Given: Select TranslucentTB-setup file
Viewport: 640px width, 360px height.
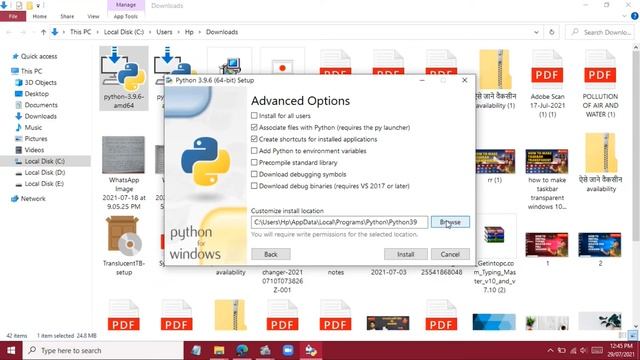Looking at the screenshot, I should tap(124, 246).
